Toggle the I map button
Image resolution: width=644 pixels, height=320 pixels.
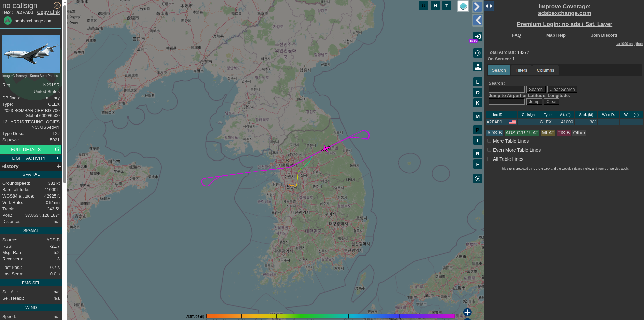coord(478,140)
